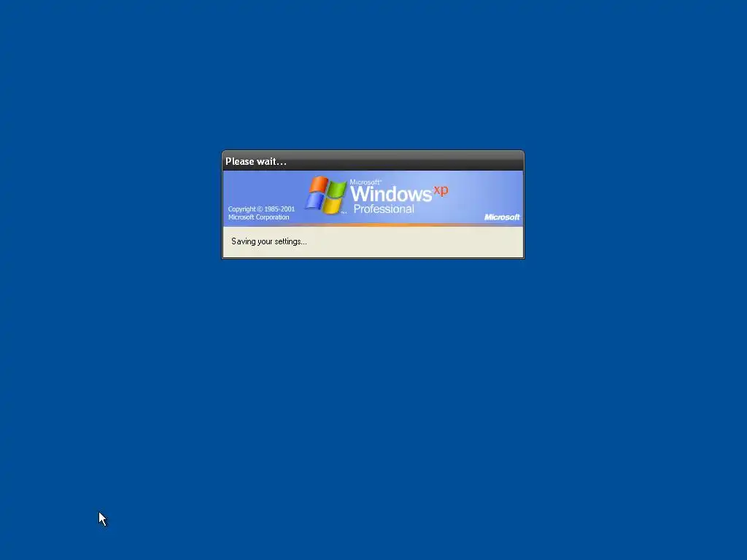Click the "Saving your settings..." status text
Screen dimensions: 747x560
point(269,241)
